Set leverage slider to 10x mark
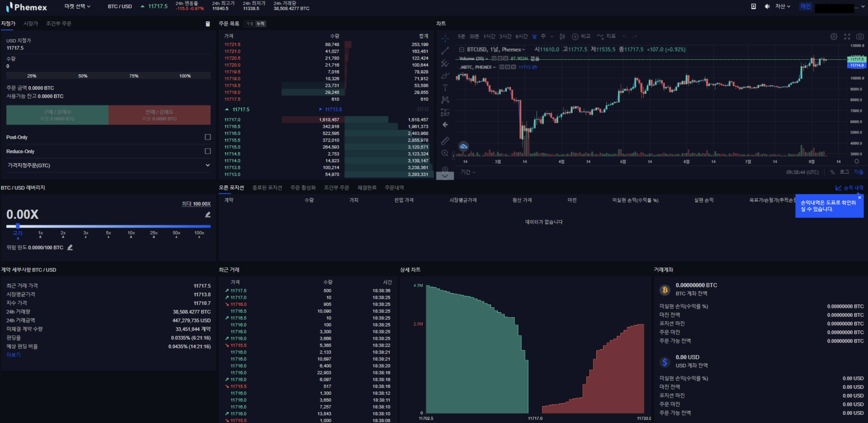The height and width of the screenshot is (423, 868). pyautogui.click(x=131, y=233)
